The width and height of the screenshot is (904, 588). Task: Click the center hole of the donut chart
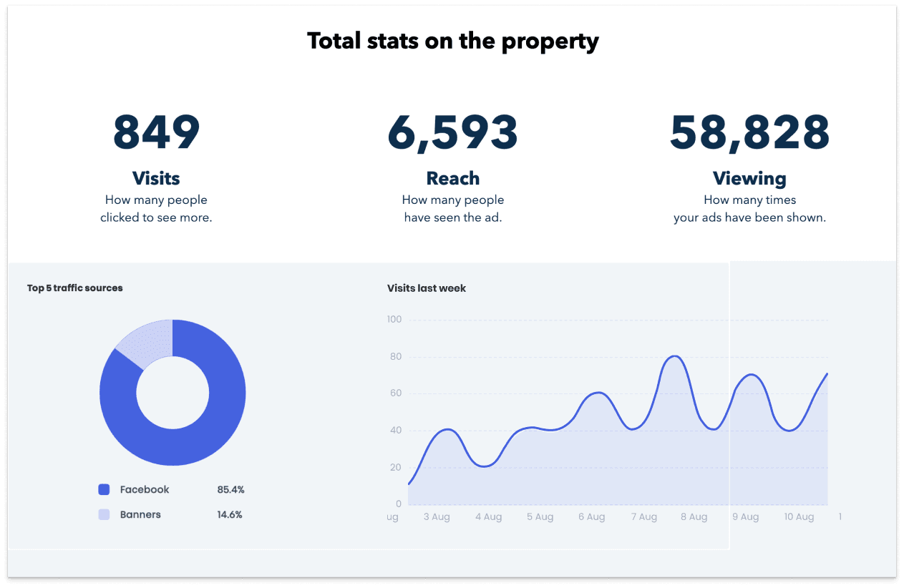point(172,392)
